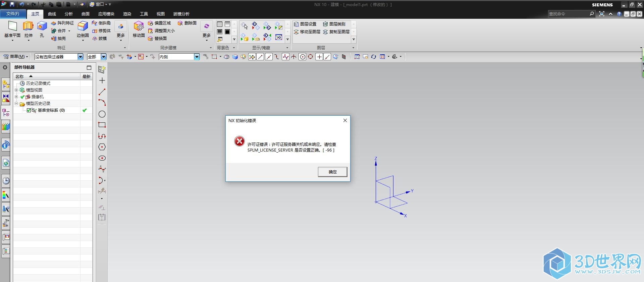This screenshot has width=644, height=282.
Task: Switch to the 曲线 ribbon tab
Action: point(52,14)
